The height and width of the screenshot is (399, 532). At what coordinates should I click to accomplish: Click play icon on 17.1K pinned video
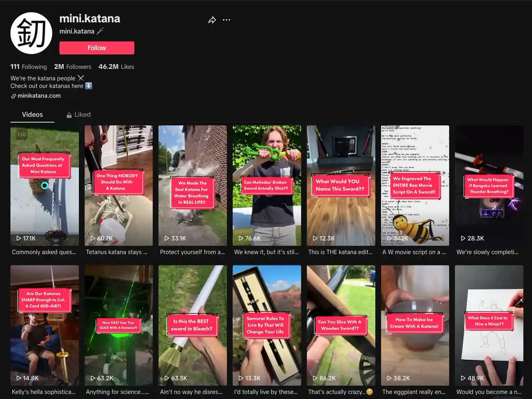(19, 238)
